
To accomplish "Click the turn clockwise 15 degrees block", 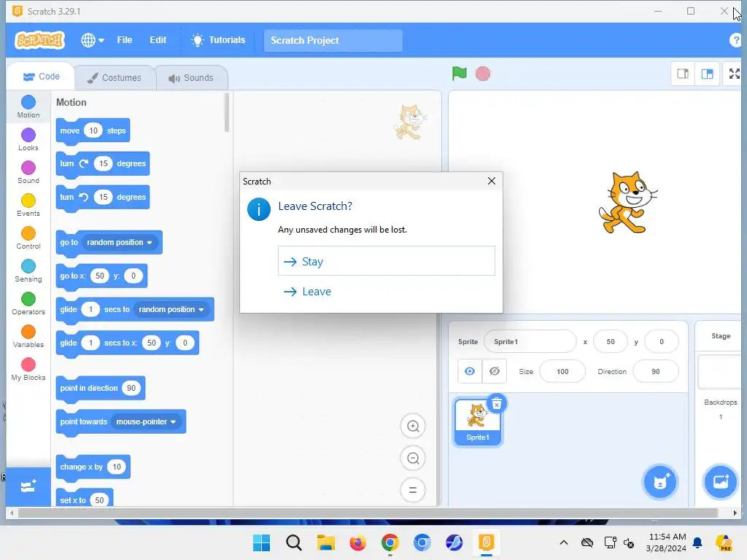I will (67, 164).
